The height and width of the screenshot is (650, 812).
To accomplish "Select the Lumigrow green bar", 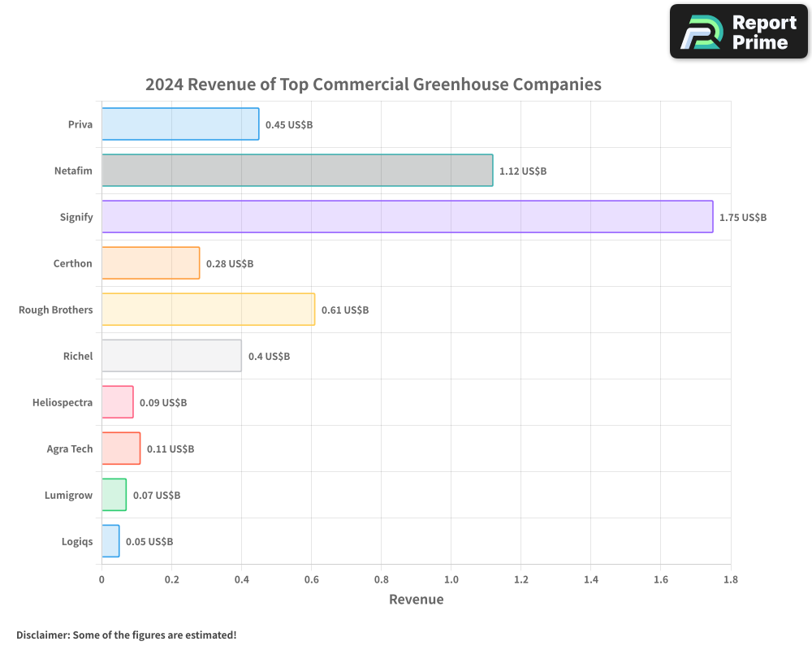I will tap(114, 495).
